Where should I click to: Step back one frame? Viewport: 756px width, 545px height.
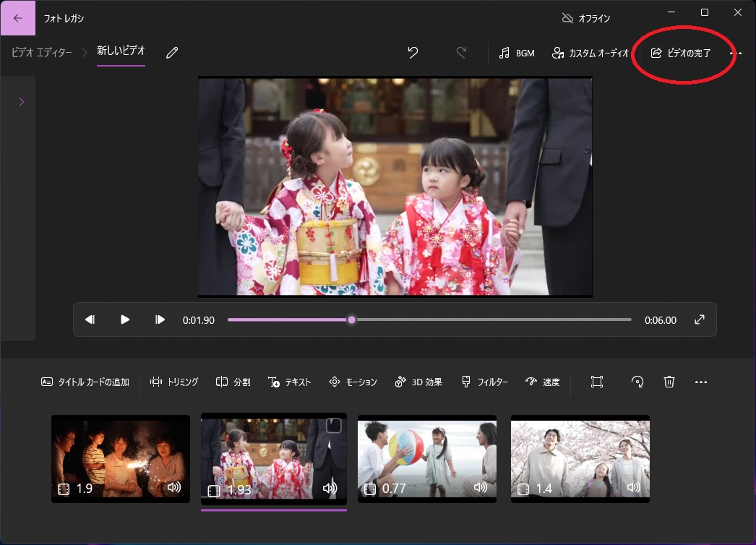coord(90,319)
